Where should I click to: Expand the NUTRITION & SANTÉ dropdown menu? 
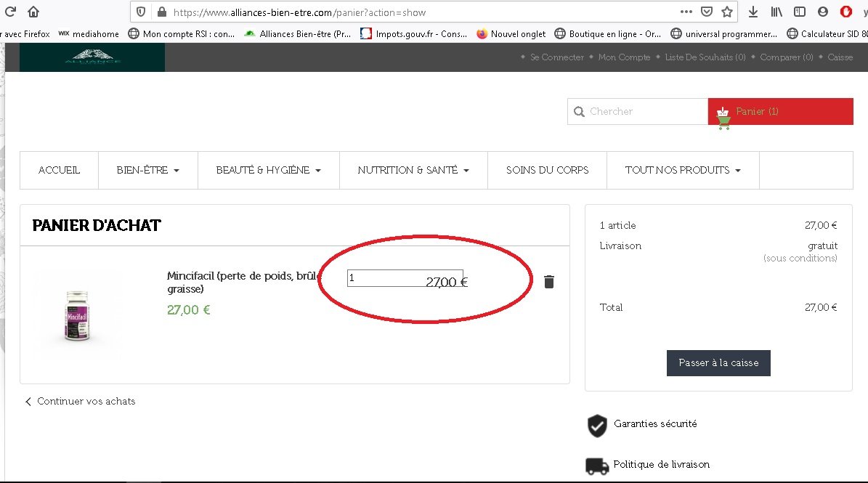[x=413, y=171]
